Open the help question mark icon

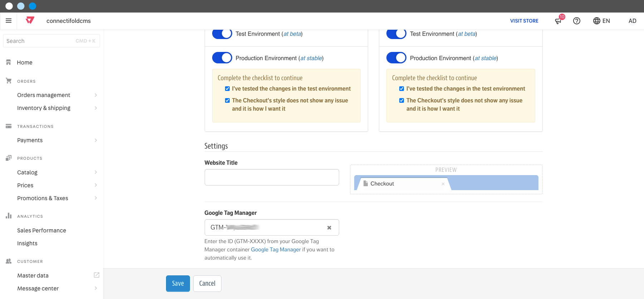[x=577, y=21]
